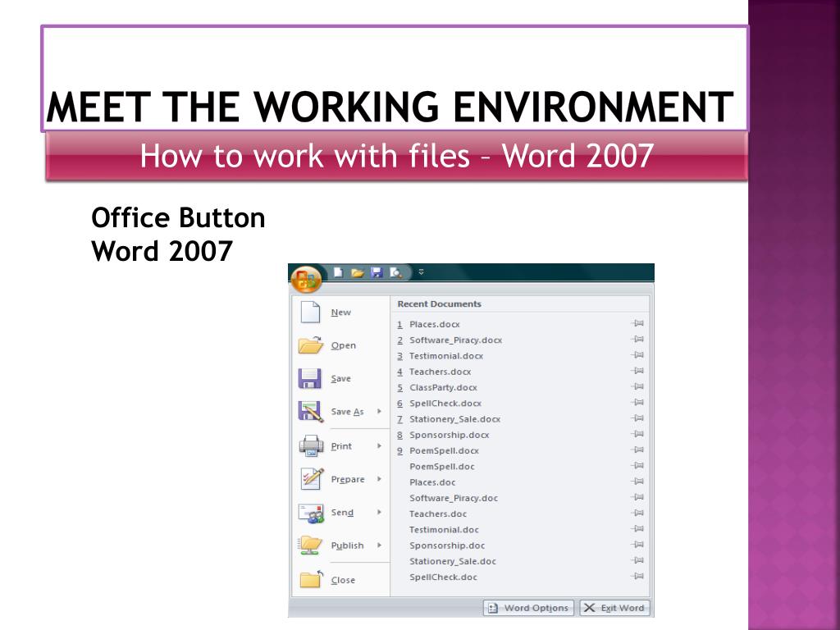Click the floppy disk icon beside Save
The height and width of the screenshot is (630, 840).
pos(309,378)
